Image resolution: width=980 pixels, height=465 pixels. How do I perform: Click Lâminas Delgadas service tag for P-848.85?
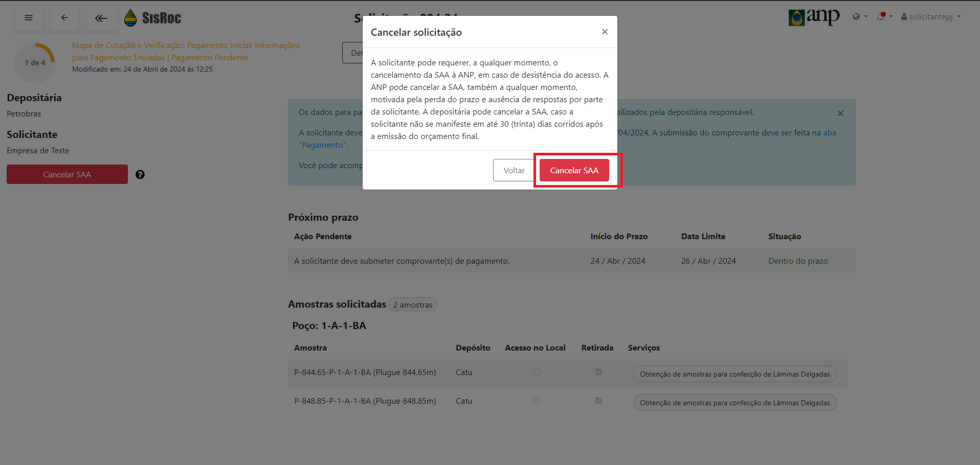(734, 403)
